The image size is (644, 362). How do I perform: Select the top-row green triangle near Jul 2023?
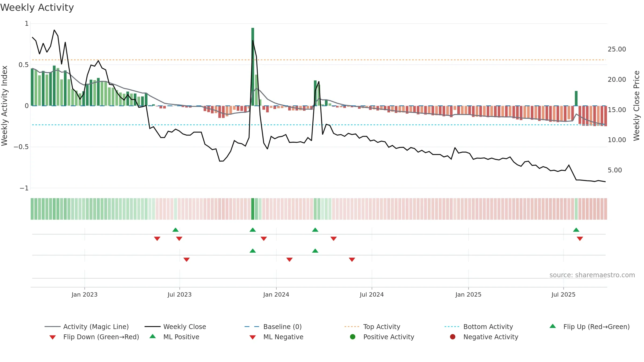(x=175, y=230)
